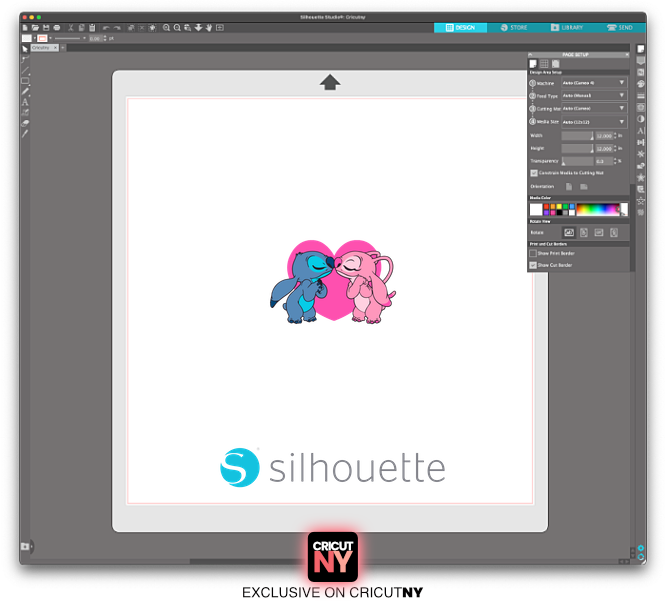Viewport: 665px width, 604px height.
Task: Switch to the LIBRARY tab
Action: [x=567, y=28]
